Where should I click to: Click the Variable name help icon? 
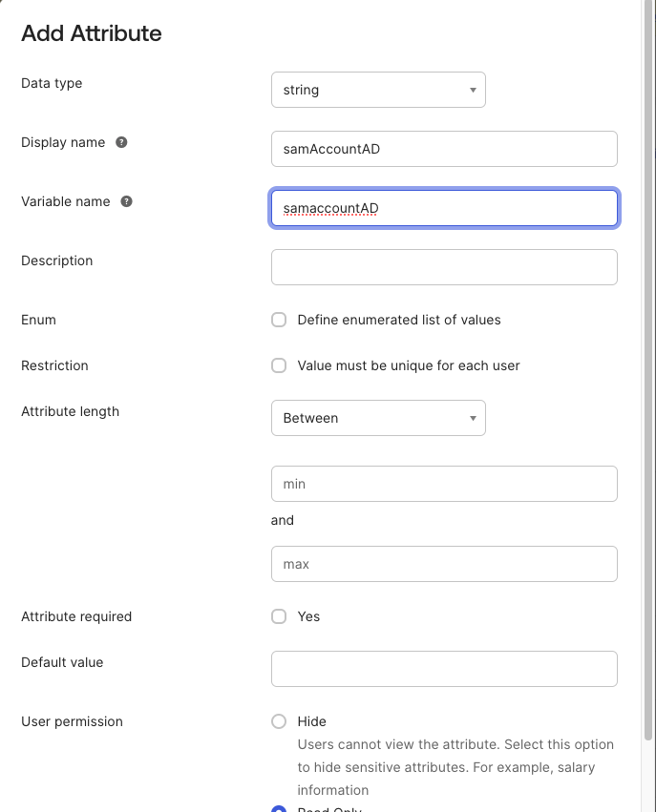(125, 201)
